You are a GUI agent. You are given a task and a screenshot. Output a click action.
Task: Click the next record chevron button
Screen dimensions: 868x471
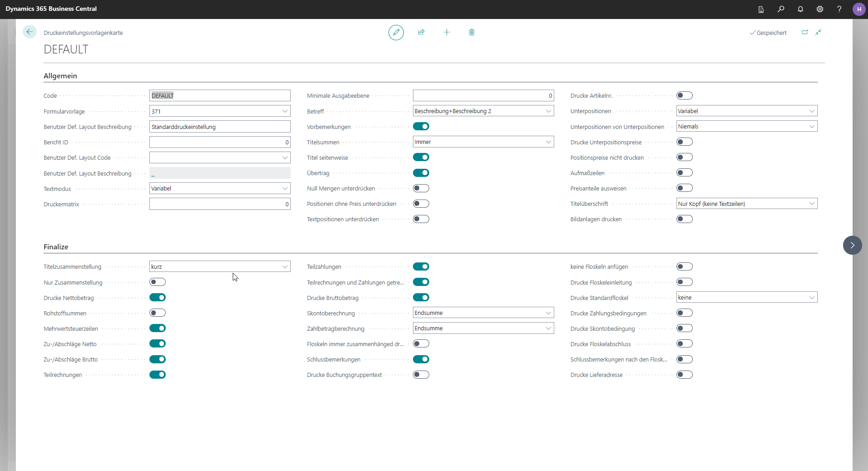[852, 245]
